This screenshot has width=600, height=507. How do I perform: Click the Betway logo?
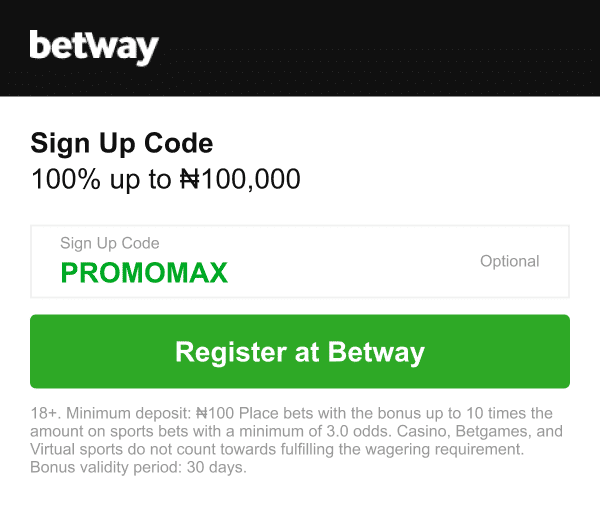coord(94,47)
